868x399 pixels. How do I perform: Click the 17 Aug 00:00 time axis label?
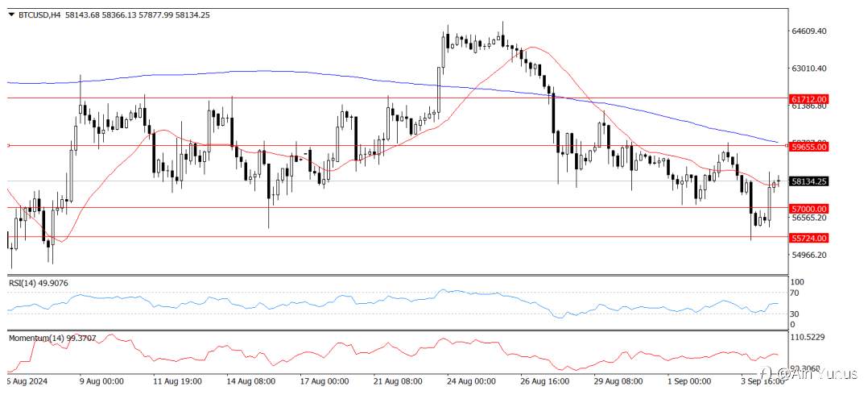(325, 381)
